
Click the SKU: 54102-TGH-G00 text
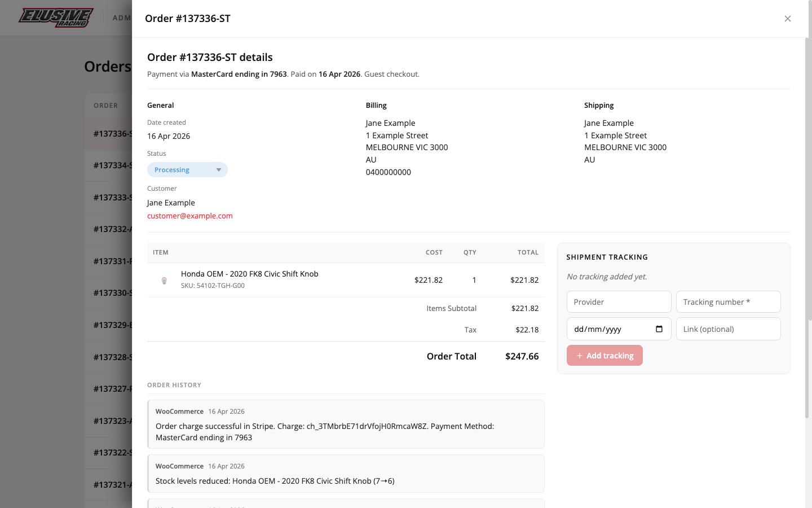click(213, 286)
